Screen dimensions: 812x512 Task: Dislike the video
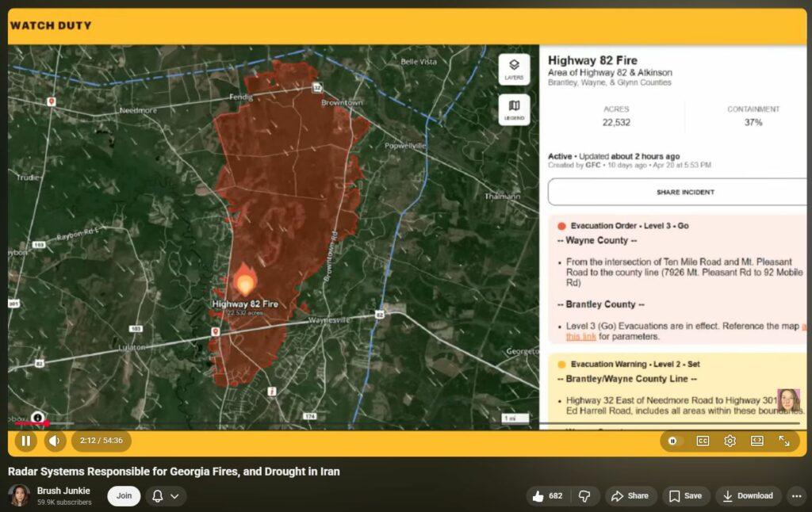pos(584,496)
